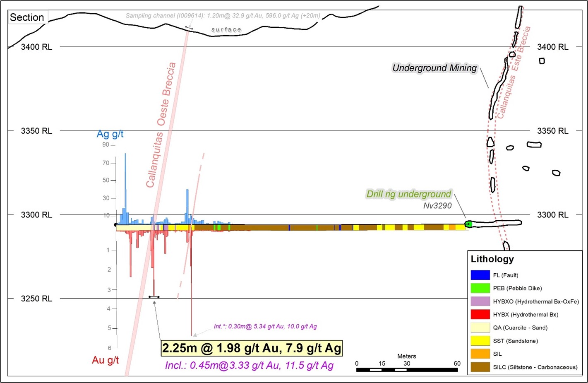588x383 pixels.
Task: Click the blue FL (Fault) legend swatch
Action: (480, 275)
